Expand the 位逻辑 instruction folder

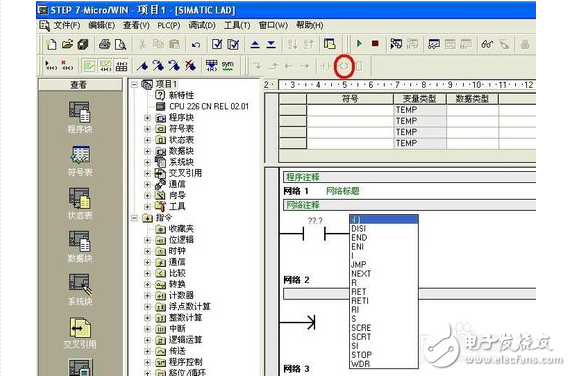[147, 240]
